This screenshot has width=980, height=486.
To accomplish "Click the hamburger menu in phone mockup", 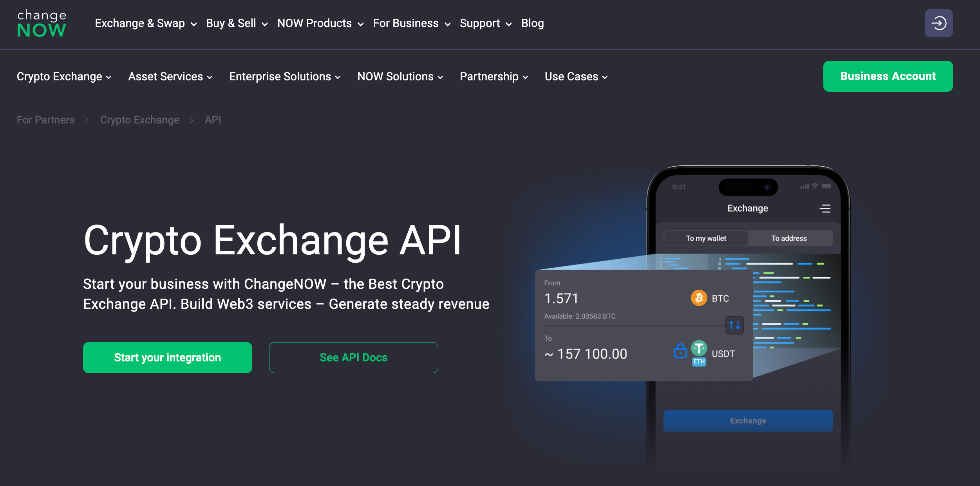I will [825, 209].
